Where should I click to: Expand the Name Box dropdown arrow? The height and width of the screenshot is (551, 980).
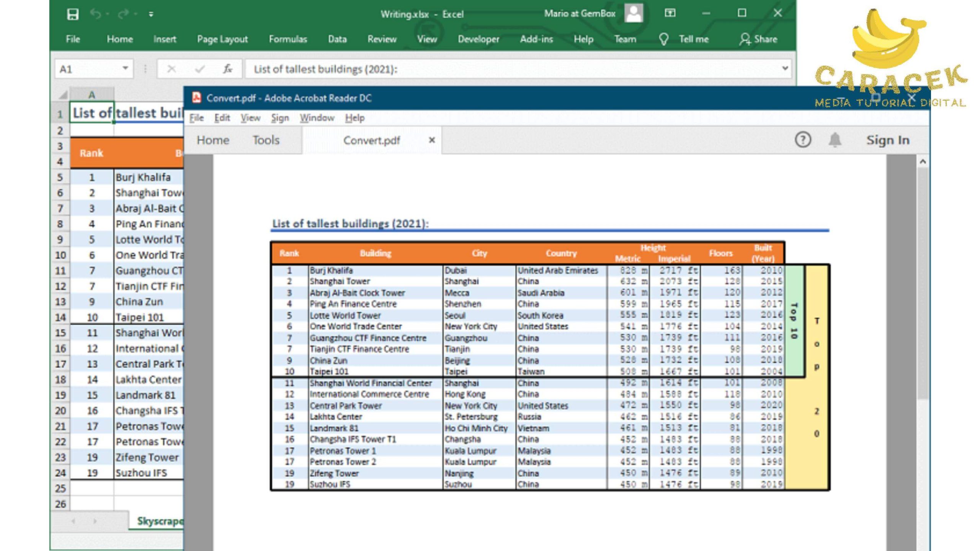[125, 68]
